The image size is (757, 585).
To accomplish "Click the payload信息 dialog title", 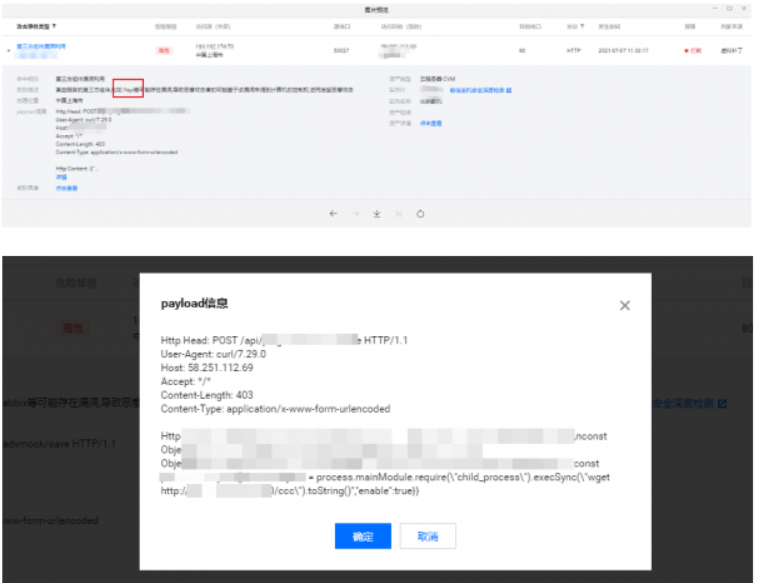I will [194, 303].
